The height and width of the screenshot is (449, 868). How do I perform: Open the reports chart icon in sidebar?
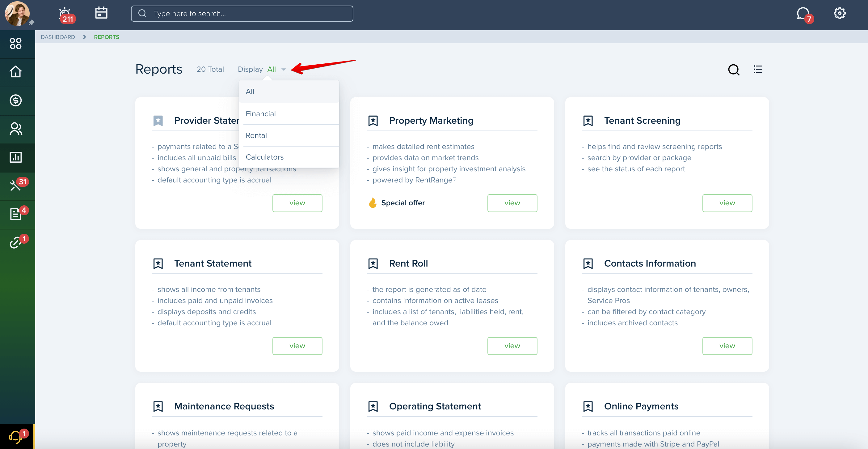[15, 157]
